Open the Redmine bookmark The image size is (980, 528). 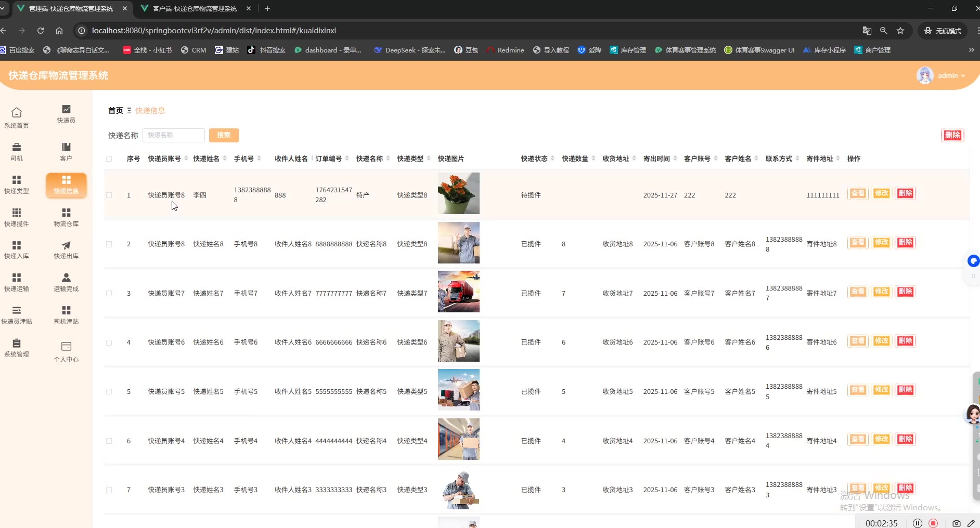pyautogui.click(x=505, y=50)
